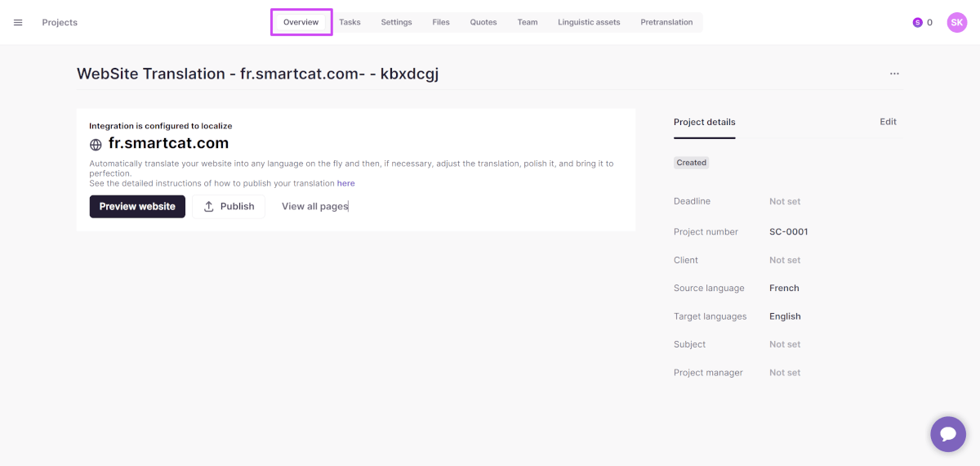Click the Target languages label

(710, 316)
